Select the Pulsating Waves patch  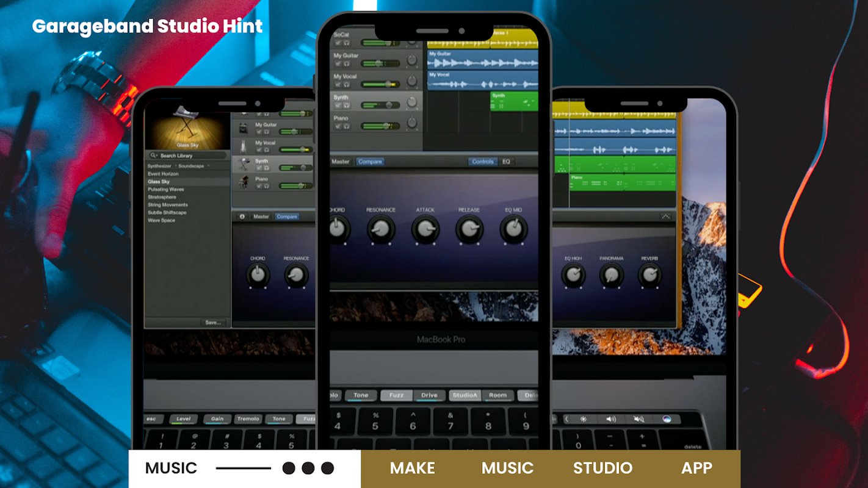point(166,190)
